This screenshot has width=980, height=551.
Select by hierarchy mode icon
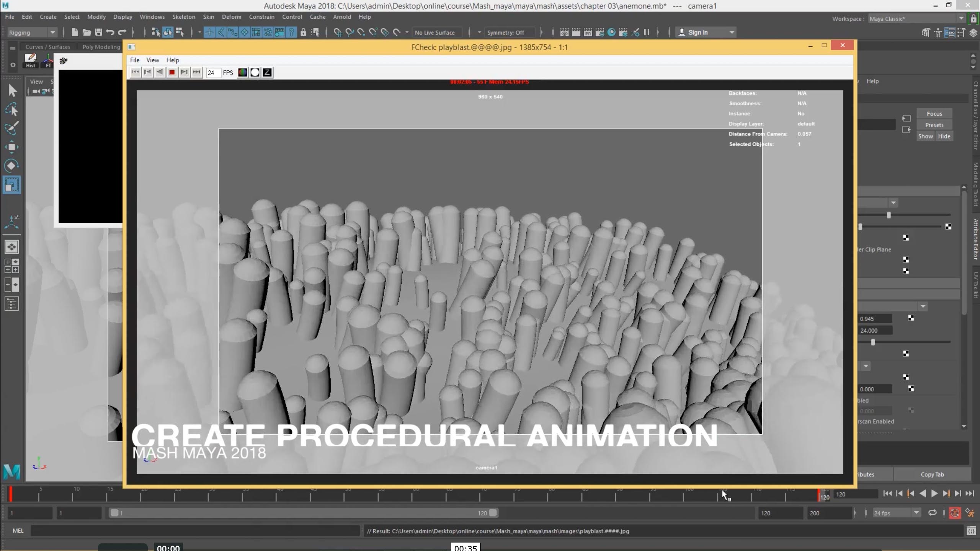[156, 33]
